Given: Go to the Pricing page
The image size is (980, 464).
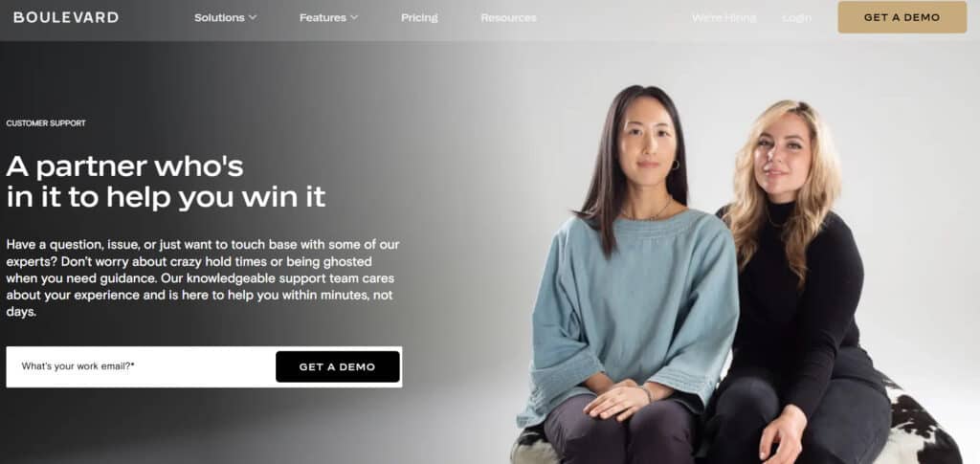Looking at the screenshot, I should (419, 17).
